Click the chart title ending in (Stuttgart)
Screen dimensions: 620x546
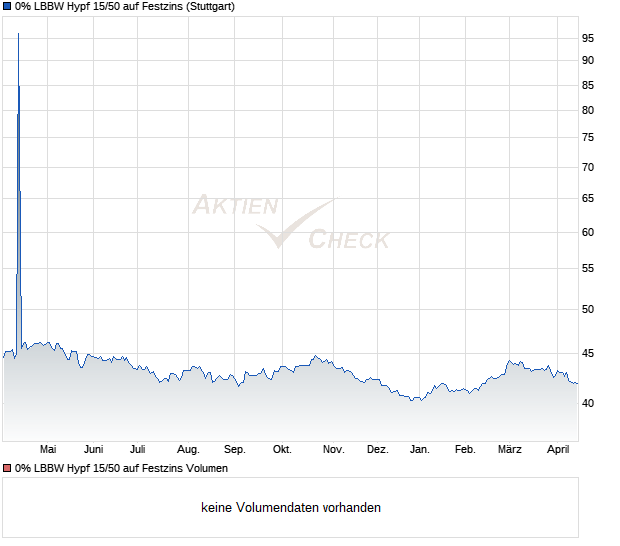126,6
